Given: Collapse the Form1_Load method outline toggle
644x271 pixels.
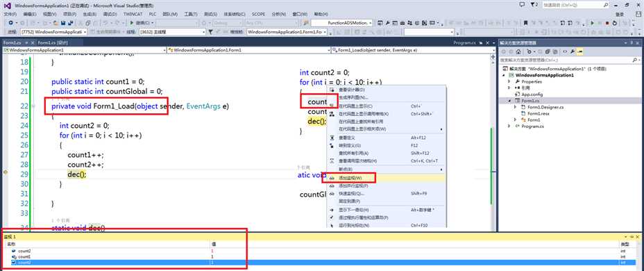Looking at the screenshot, I should (34, 106).
